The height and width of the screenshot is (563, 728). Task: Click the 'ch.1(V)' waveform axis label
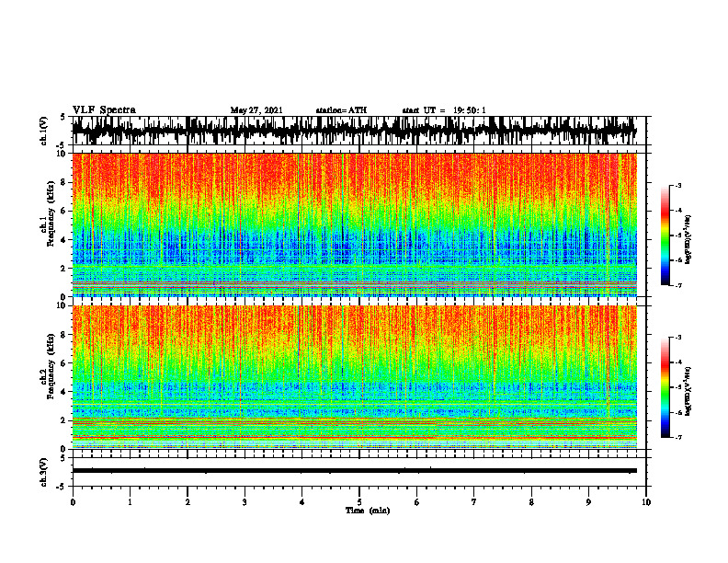[x=44, y=131]
